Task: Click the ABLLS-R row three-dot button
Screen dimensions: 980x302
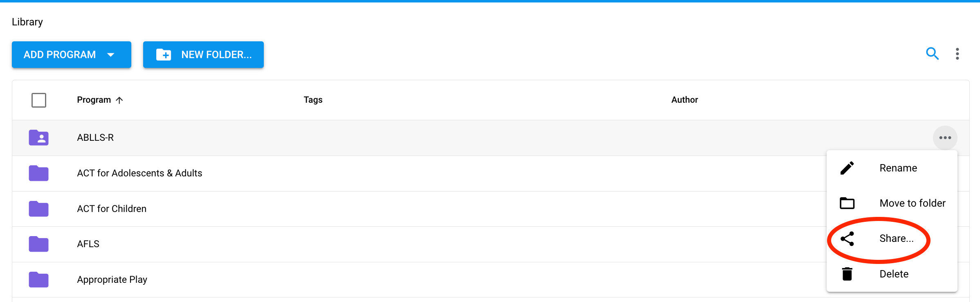Action: 945,138
